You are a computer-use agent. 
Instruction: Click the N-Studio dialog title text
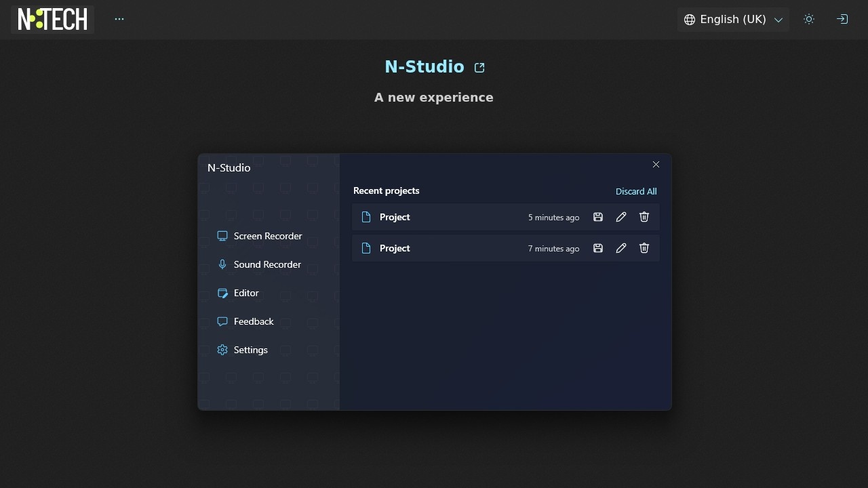click(x=229, y=167)
